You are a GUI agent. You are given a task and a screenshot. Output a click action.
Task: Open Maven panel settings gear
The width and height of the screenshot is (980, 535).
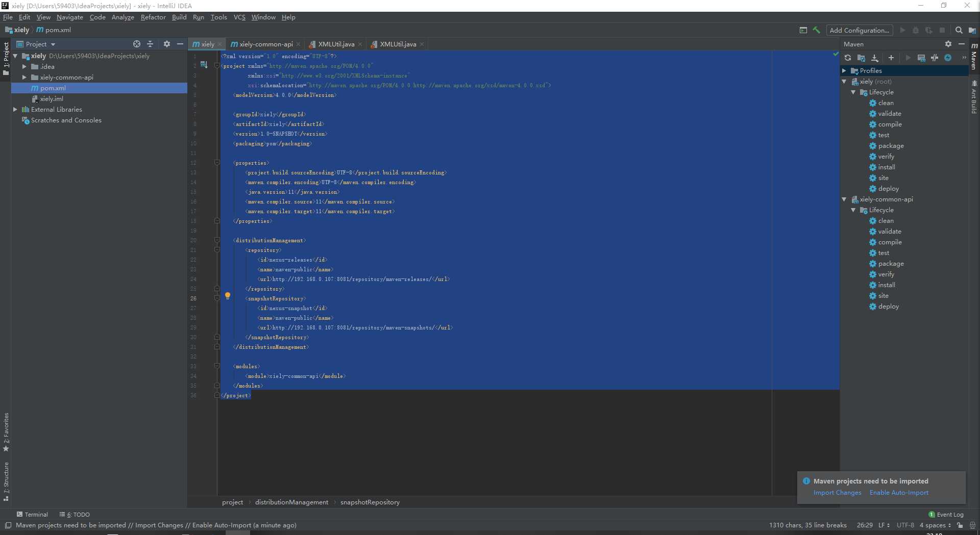coord(948,44)
